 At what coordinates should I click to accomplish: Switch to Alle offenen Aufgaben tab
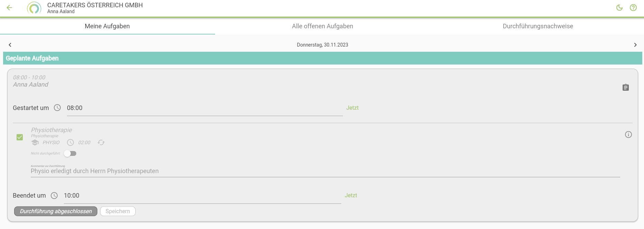click(322, 26)
